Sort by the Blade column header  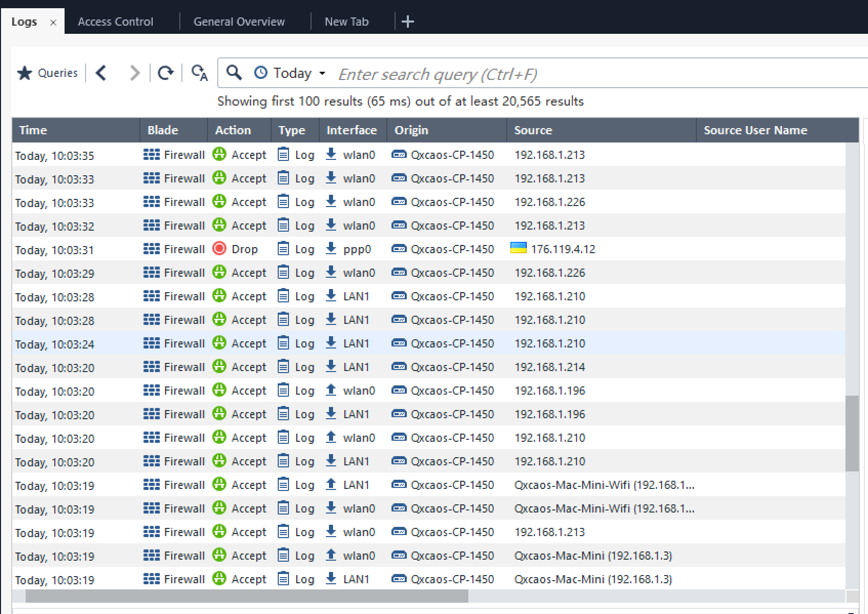pyautogui.click(x=174, y=130)
